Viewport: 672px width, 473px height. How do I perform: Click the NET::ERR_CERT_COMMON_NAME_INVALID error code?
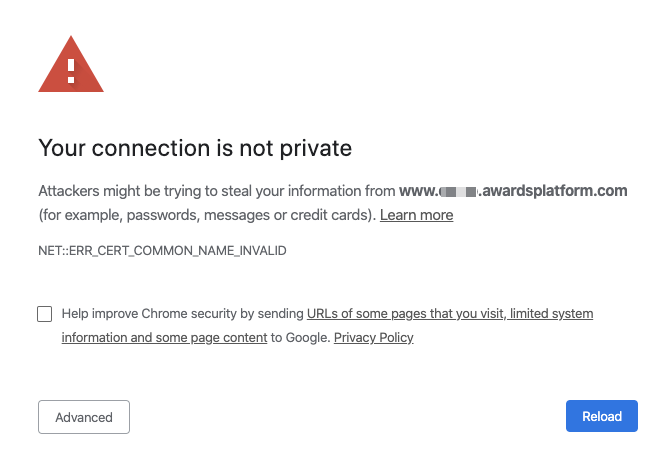tap(162, 251)
